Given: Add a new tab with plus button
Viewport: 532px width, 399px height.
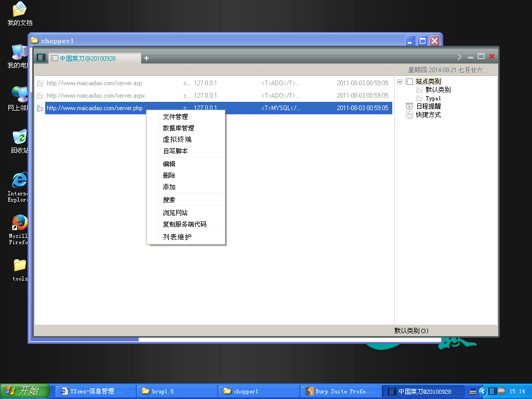Looking at the screenshot, I should (146, 58).
